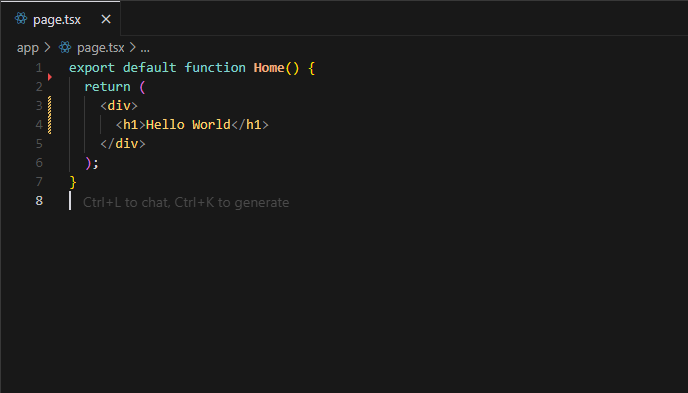Select line number 8 in gutter
The width and height of the screenshot is (688, 393).
pos(39,201)
